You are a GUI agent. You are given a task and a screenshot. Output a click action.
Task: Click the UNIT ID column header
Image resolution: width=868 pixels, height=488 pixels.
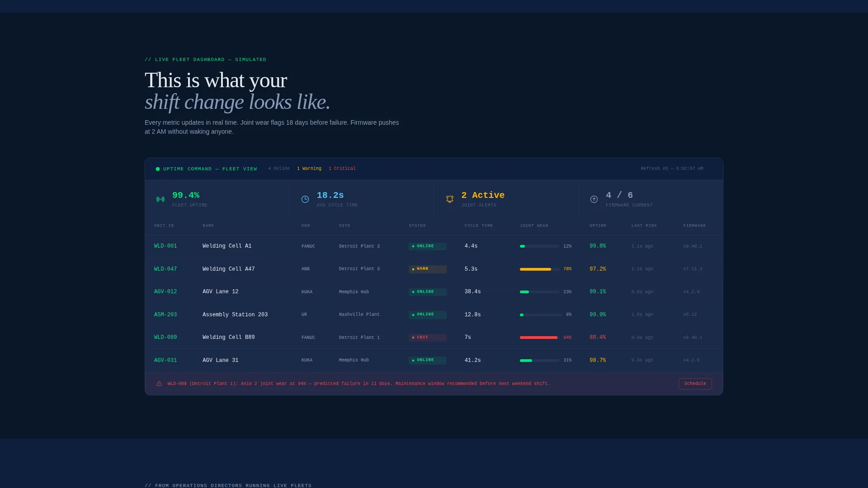[x=164, y=225]
